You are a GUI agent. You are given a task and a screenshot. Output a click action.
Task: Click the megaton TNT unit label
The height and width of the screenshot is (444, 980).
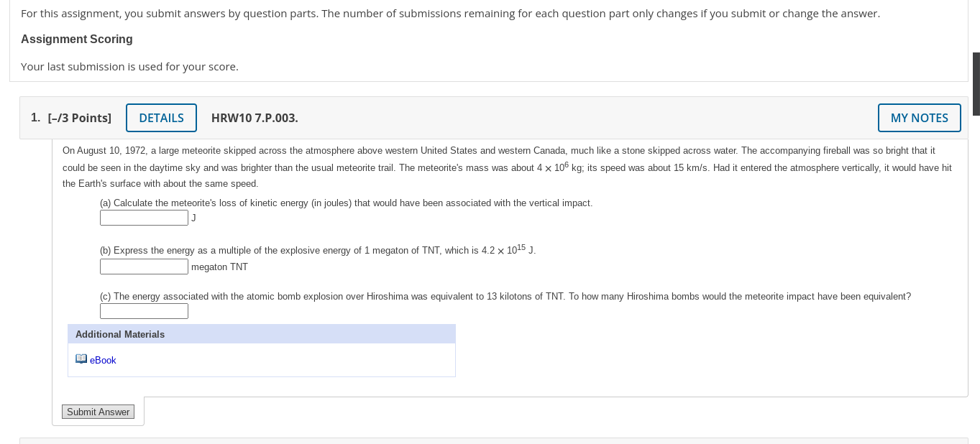tap(219, 266)
